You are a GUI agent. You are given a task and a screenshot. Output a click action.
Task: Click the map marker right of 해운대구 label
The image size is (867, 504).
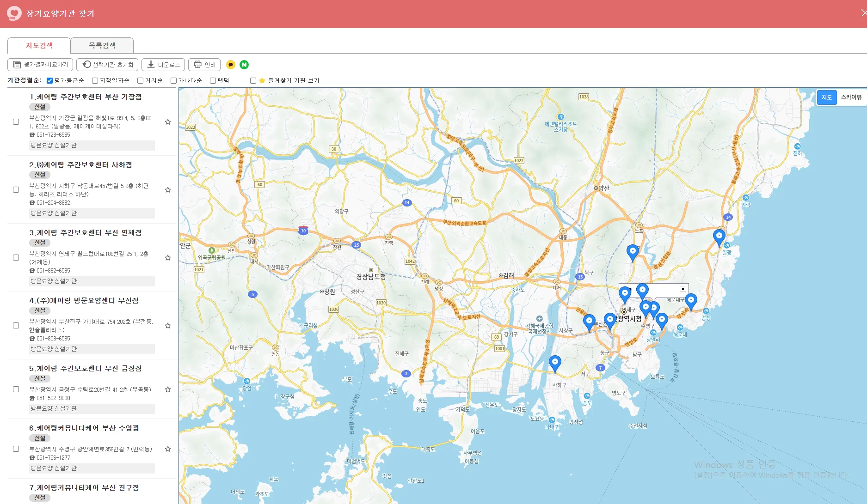pyautogui.click(x=691, y=301)
